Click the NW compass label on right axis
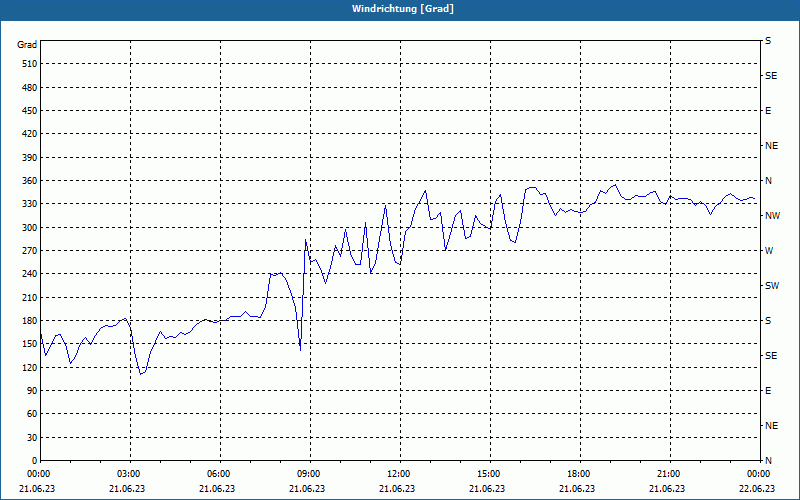The image size is (800, 500). click(x=772, y=216)
